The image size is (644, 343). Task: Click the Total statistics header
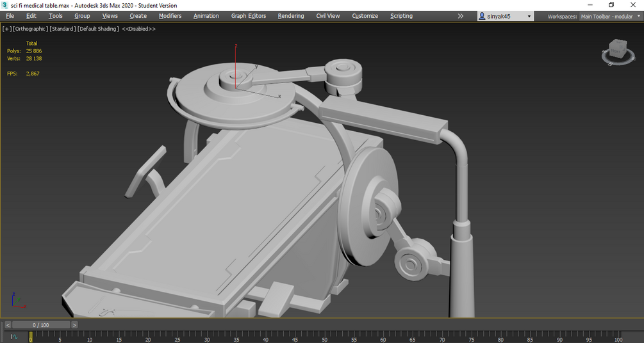click(31, 43)
